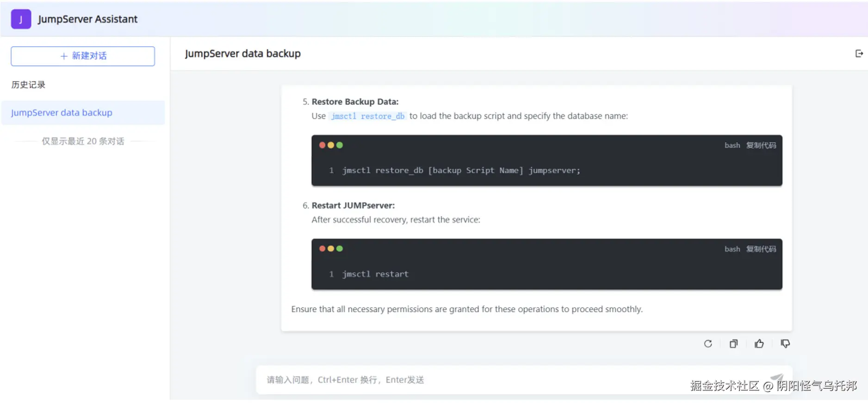Click bash label on restore_db code block
The image size is (868, 403).
point(732,145)
